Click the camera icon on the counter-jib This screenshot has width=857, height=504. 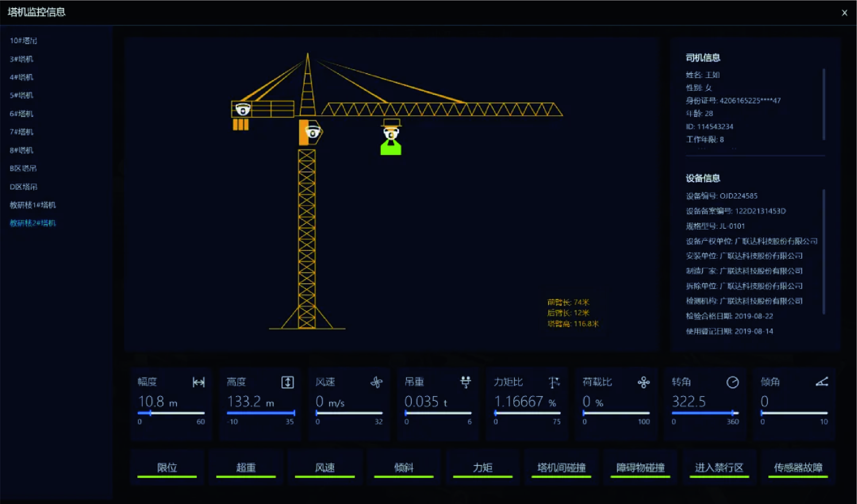coord(243,109)
